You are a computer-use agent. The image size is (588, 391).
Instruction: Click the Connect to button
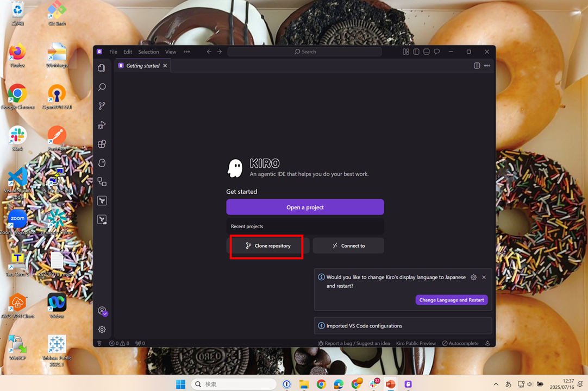click(x=348, y=246)
